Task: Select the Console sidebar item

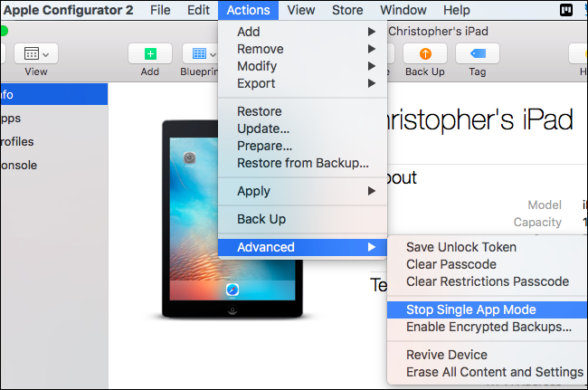Action: click(54, 166)
